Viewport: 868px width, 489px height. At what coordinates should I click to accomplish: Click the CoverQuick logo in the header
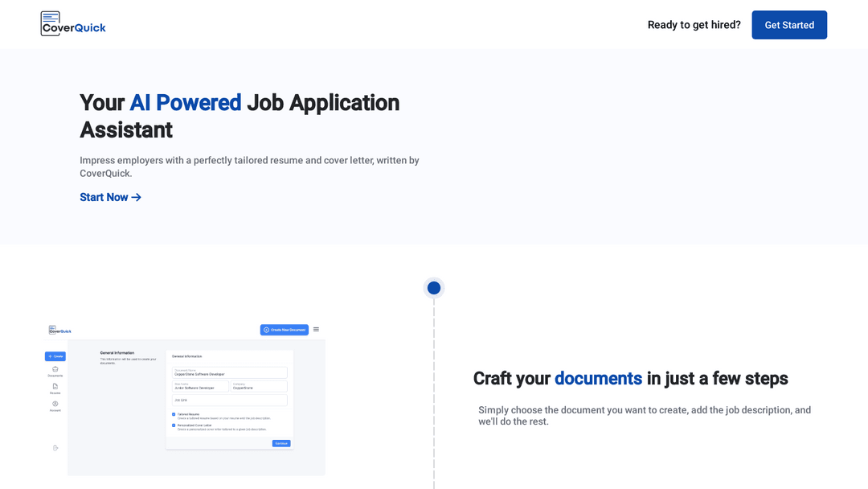click(72, 24)
